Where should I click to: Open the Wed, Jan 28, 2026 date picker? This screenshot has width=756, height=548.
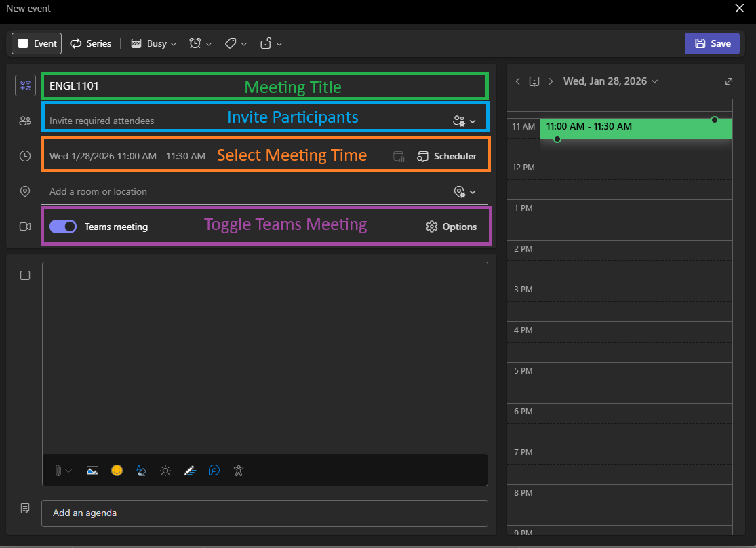pyautogui.click(x=610, y=81)
